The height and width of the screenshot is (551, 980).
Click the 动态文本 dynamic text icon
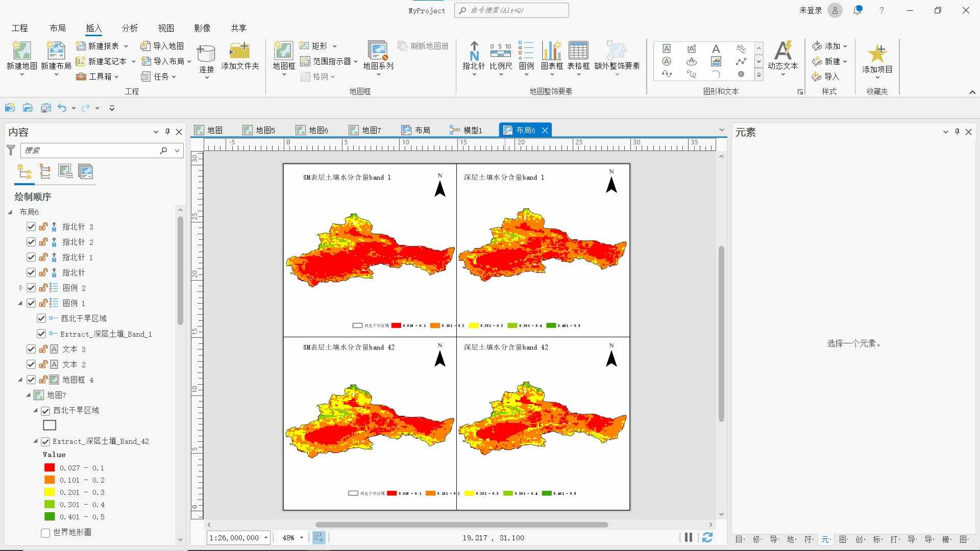(782, 51)
